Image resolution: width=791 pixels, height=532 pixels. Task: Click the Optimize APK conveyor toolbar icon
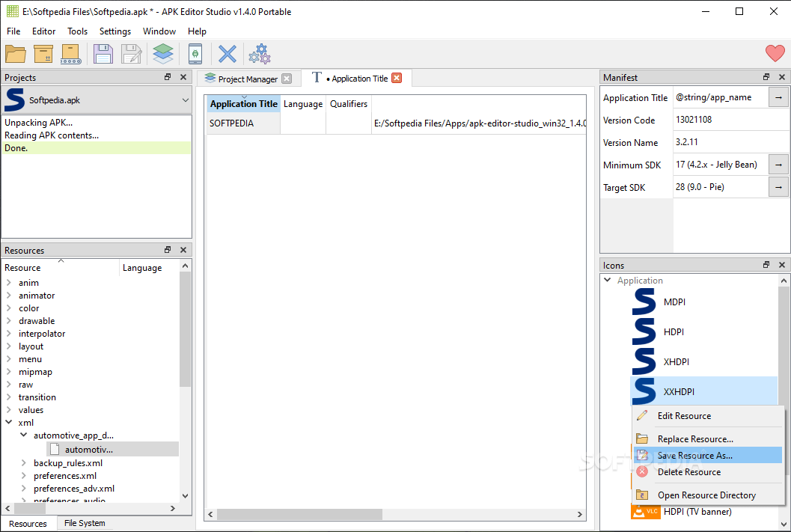71,54
